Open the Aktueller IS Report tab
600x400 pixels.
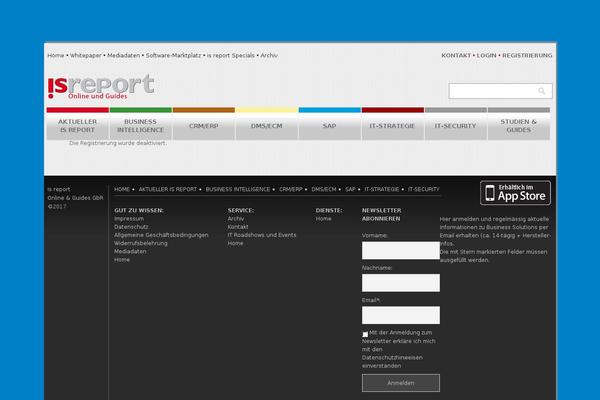[x=78, y=126]
